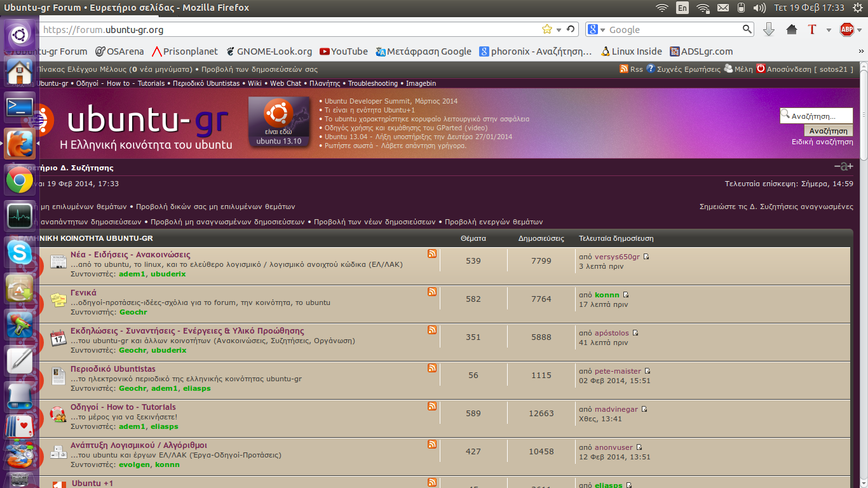868x488 pixels.
Task: Expand the Google search engine dropdown
Action: tap(596, 30)
